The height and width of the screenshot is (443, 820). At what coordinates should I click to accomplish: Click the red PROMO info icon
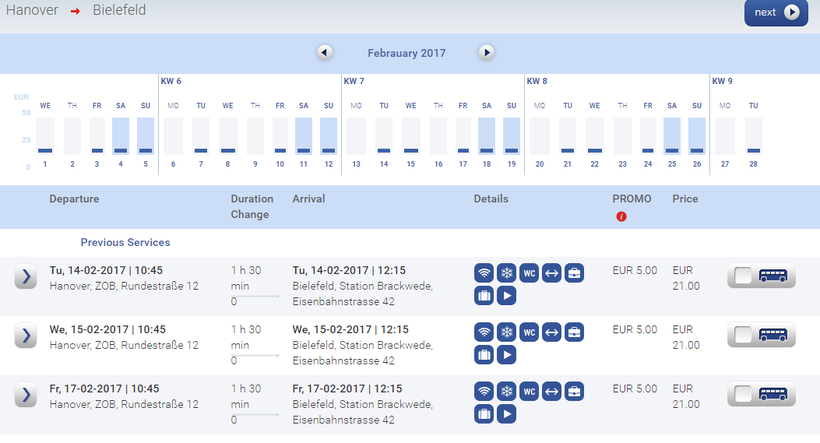coord(621,217)
